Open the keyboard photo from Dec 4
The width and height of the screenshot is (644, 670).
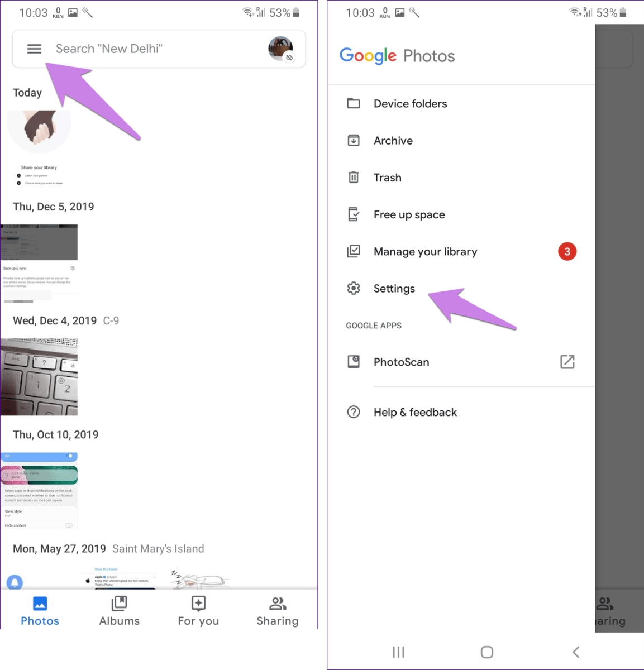(39, 377)
